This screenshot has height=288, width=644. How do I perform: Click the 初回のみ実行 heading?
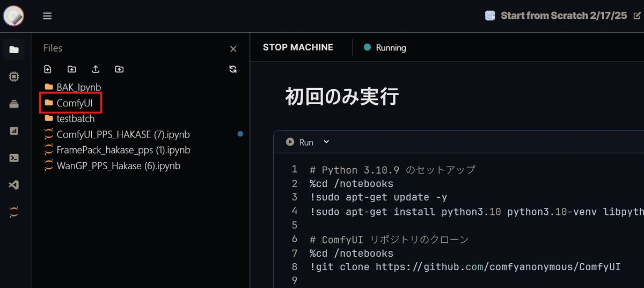(342, 97)
